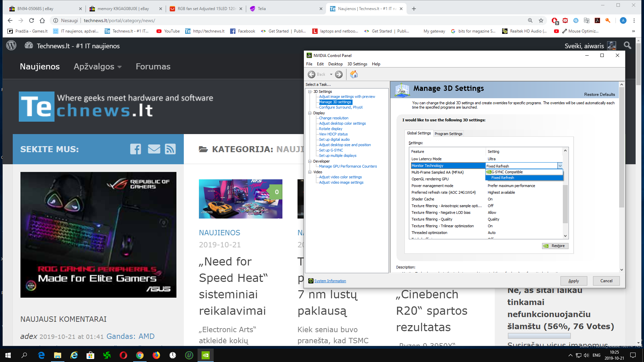
Task: Select the Shader Cache setting row
Action: [486, 199]
